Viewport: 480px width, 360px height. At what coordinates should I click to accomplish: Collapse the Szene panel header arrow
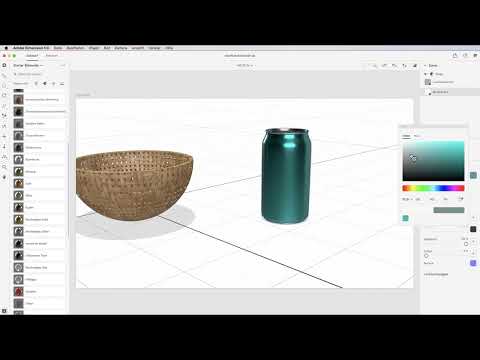425,65
